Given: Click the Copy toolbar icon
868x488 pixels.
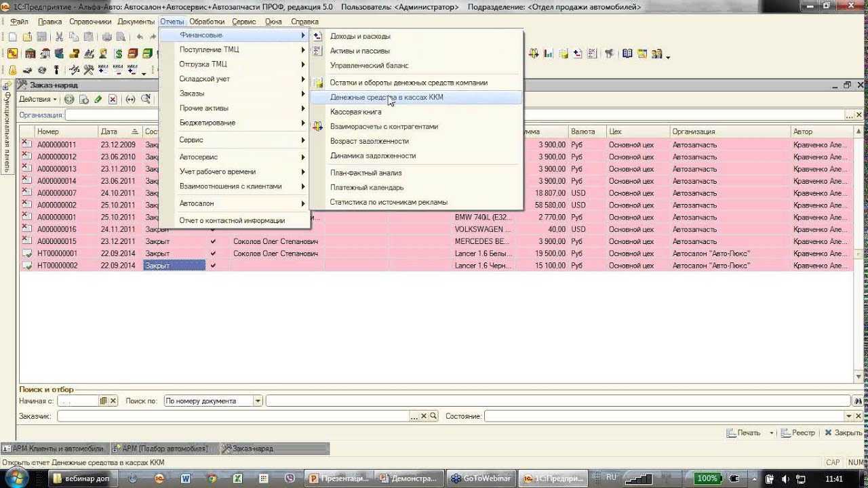Looking at the screenshot, I should (73, 37).
